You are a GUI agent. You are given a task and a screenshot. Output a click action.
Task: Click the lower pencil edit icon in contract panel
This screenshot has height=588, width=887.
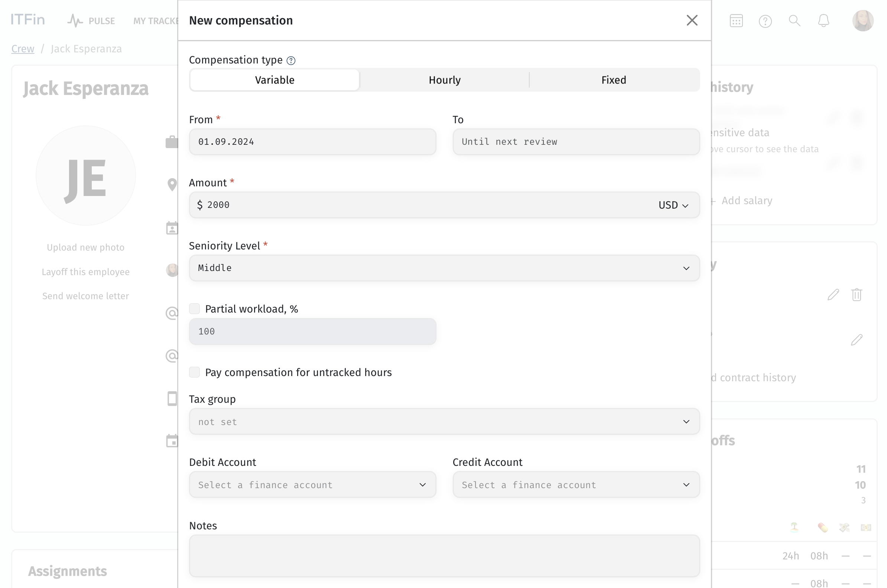(x=856, y=340)
